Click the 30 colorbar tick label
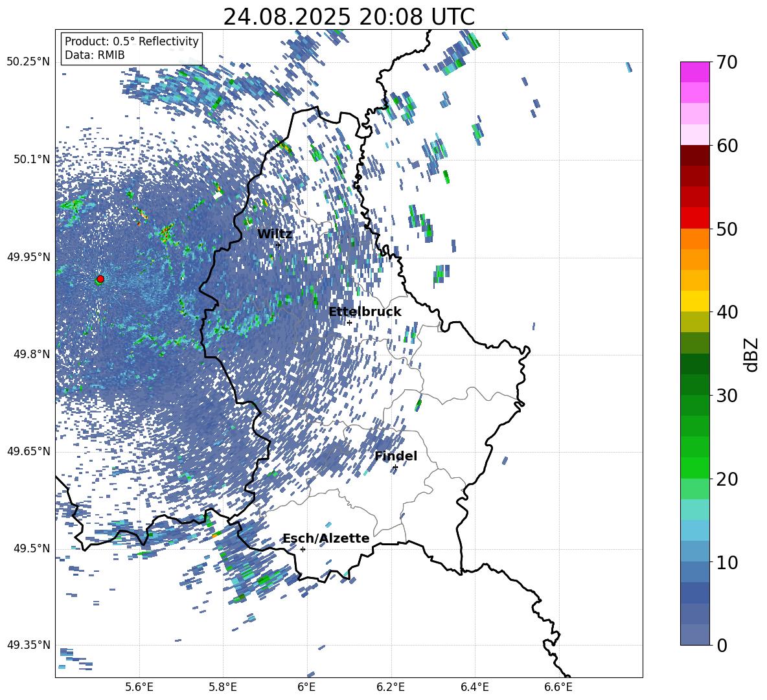This screenshot has height=700, width=767. [x=727, y=396]
